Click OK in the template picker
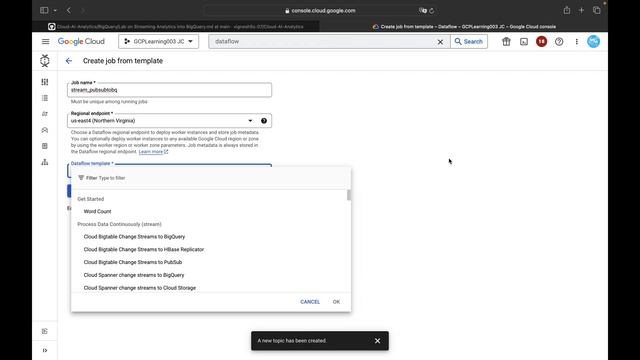640x360 pixels. pyautogui.click(x=336, y=302)
